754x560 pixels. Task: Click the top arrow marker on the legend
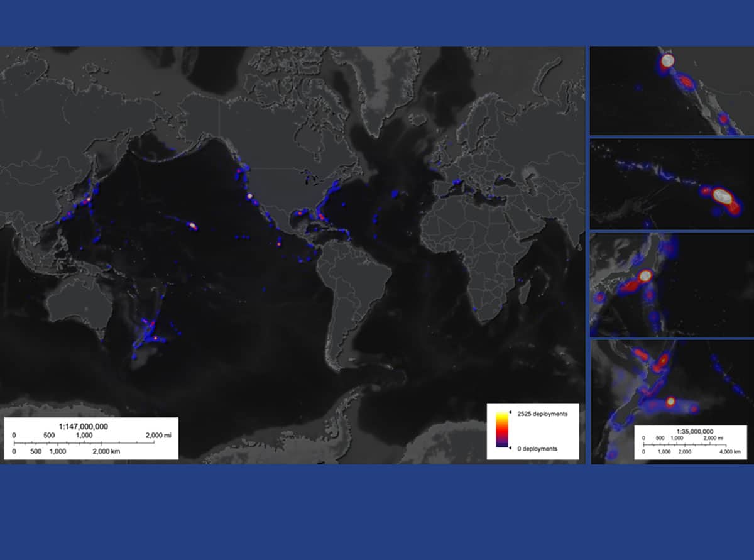coord(510,413)
